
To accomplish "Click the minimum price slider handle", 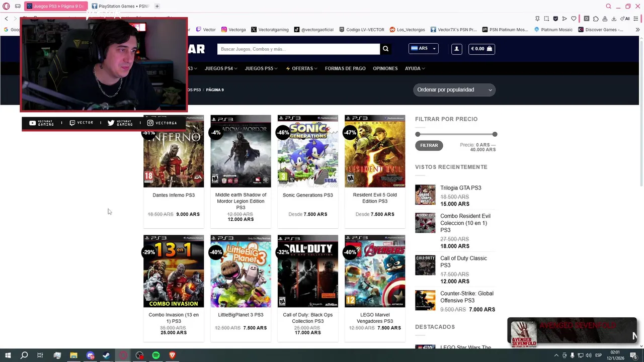I will (418, 134).
